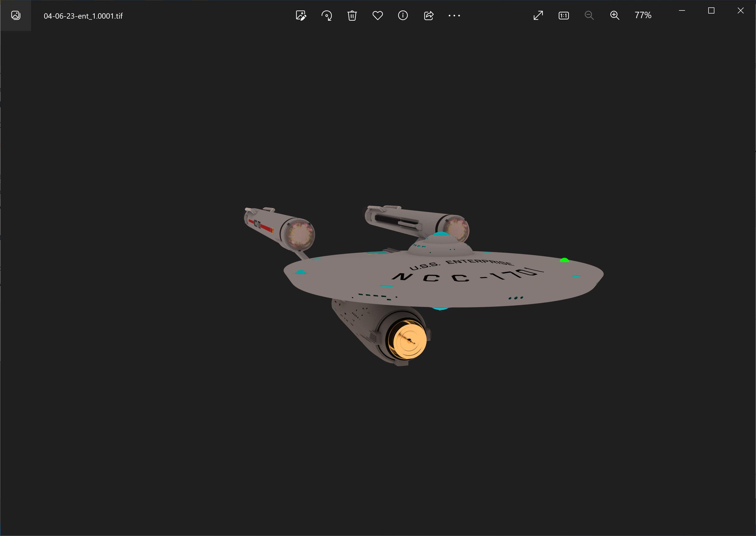Rotate the photo
Image resolution: width=756 pixels, height=536 pixels.
pyautogui.click(x=326, y=16)
